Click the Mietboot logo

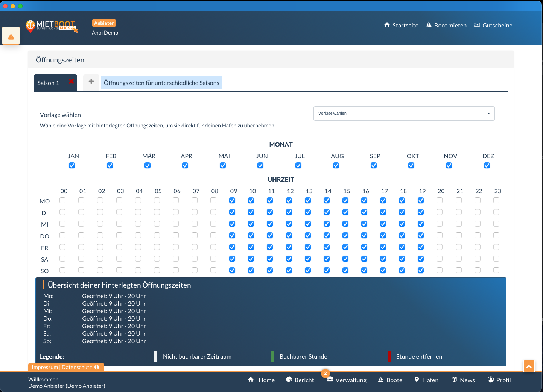point(51,26)
